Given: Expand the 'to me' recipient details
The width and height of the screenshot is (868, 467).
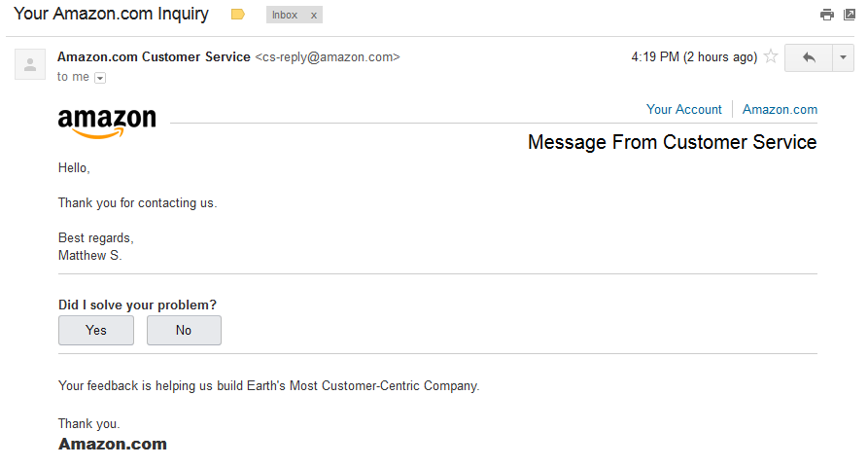Looking at the screenshot, I should (100, 78).
